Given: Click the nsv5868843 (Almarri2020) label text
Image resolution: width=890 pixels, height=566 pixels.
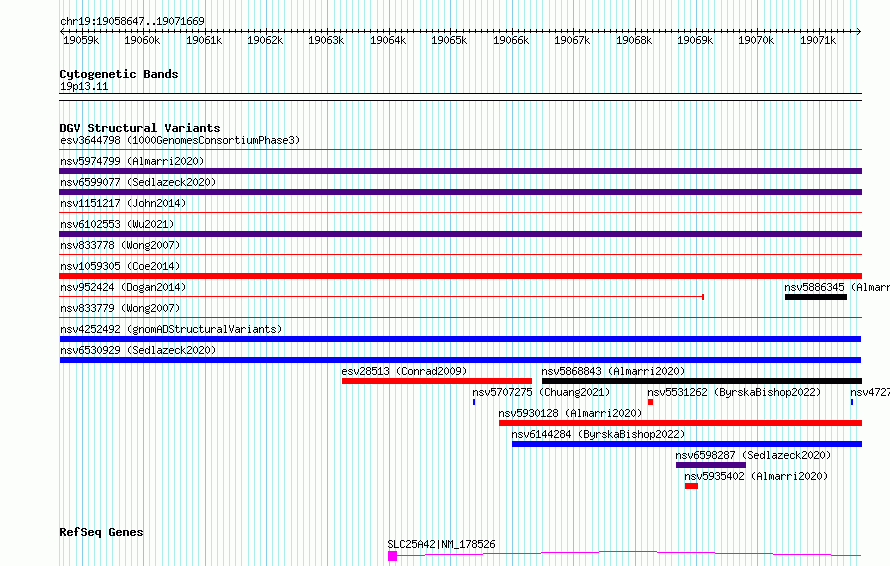Looking at the screenshot, I should [x=613, y=371].
